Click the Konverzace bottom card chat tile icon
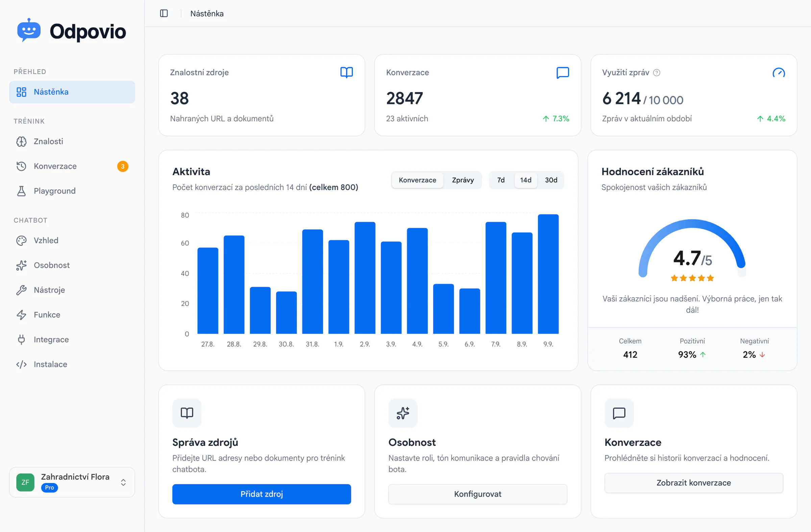 (x=619, y=413)
